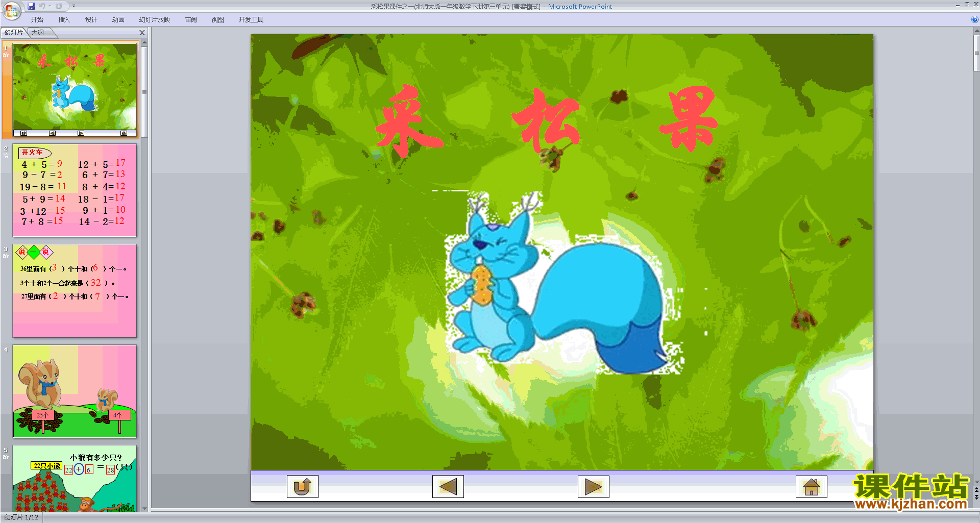This screenshot has height=523, width=980.
Task: Open the 插入 ribbon tab
Action: coord(64,19)
